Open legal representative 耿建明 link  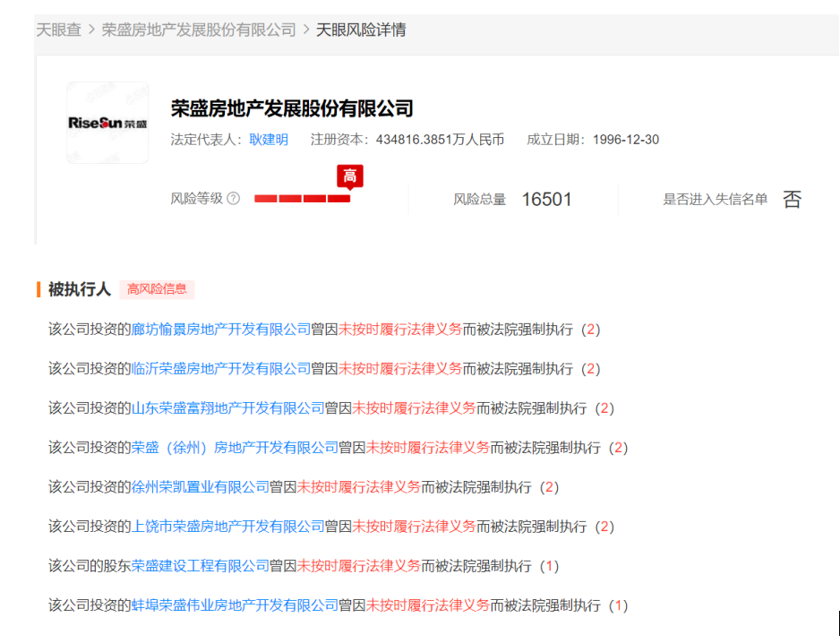pyautogui.click(x=269, y=140)
